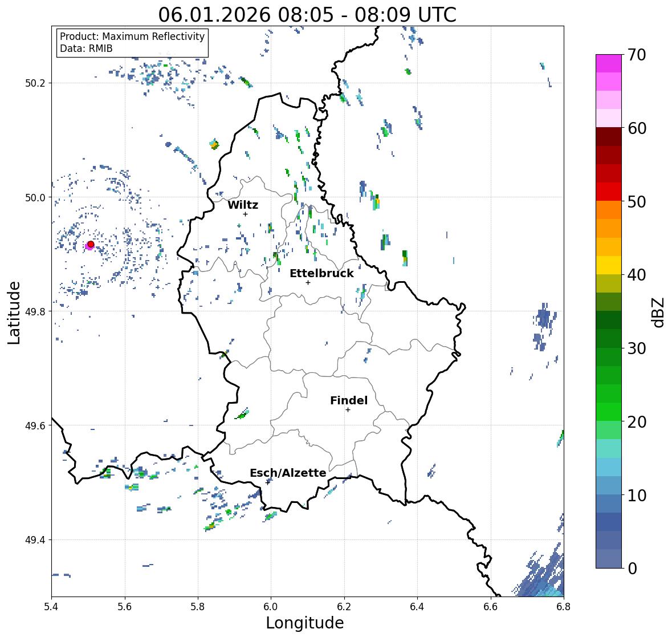Click the colorbar tick label 0
This screenshot has width=672, height=637.
(632, 569)
